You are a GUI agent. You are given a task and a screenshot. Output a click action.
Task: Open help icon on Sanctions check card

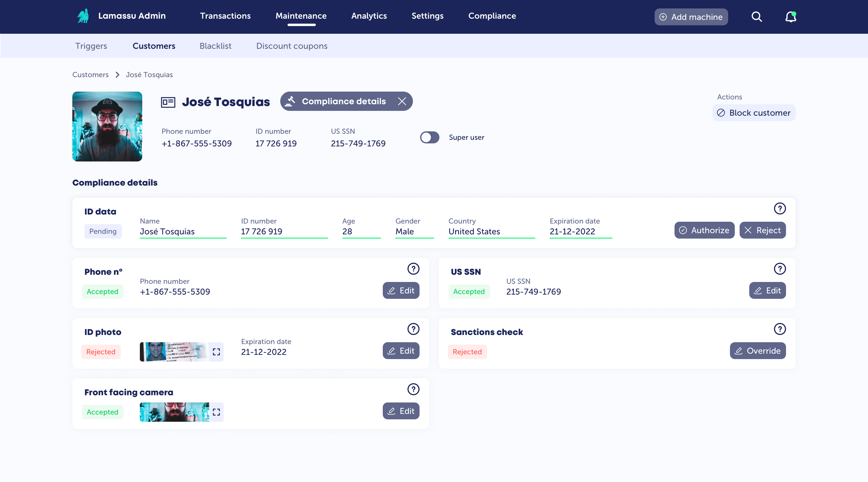(x=779, y=329)
